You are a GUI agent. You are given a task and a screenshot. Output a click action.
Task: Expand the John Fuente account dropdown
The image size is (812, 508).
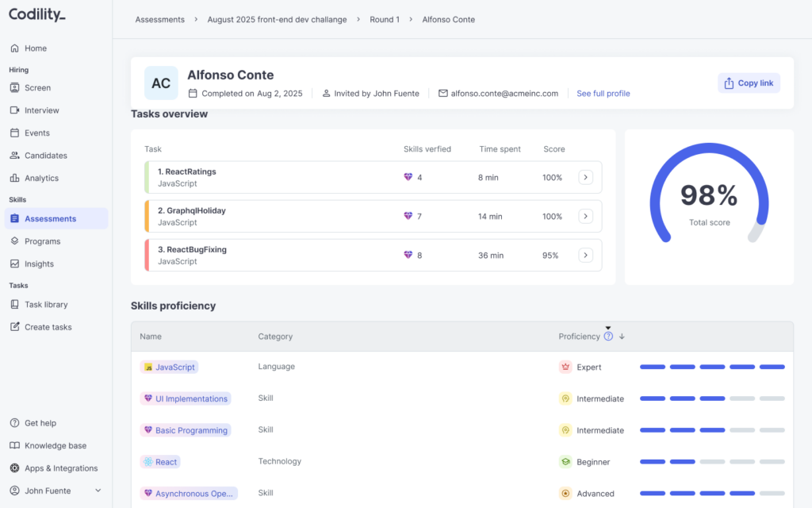pyautogui.click(x=98, y=491)
